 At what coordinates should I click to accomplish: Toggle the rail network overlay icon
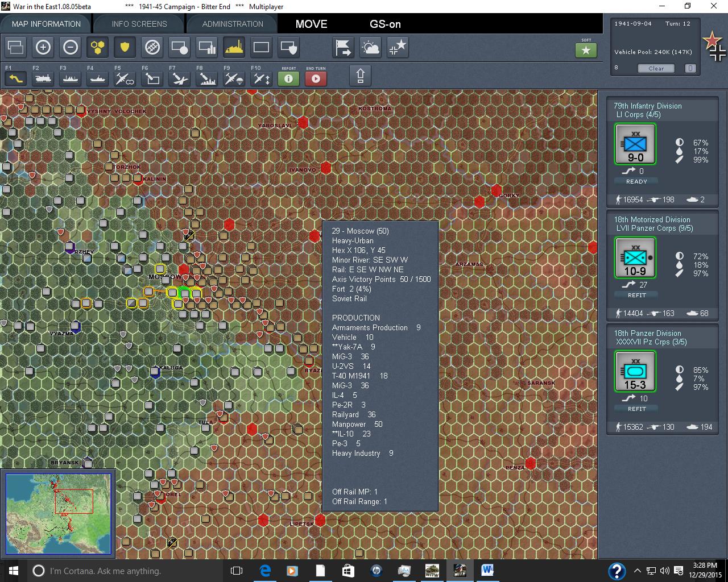coord(152,47)
